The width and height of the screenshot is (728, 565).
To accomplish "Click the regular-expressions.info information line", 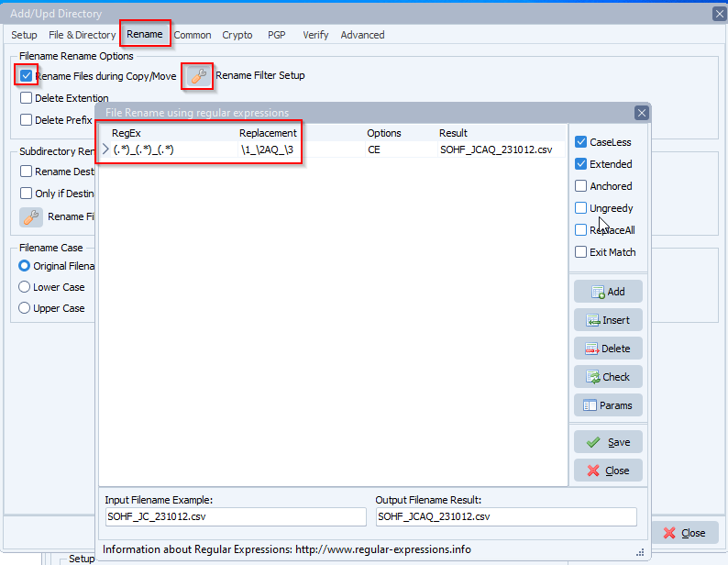I will 287,549.
